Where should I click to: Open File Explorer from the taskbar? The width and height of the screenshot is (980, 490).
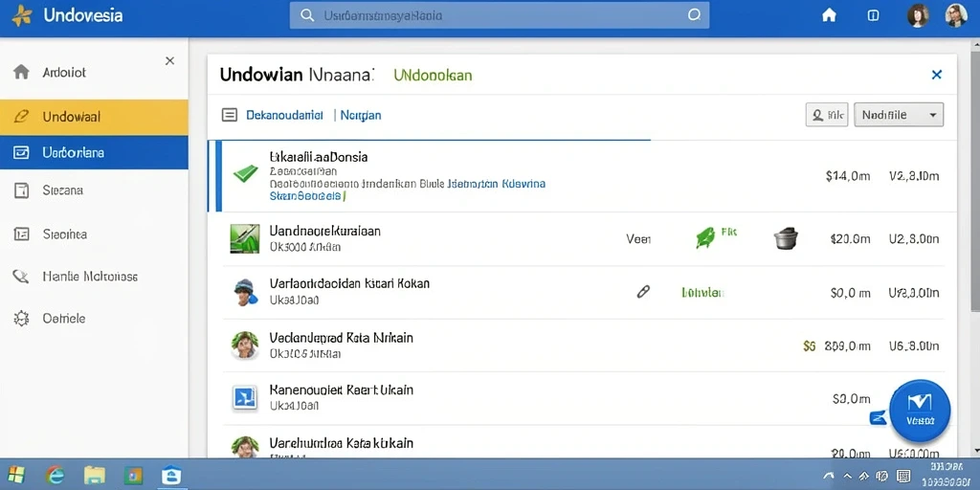(x=95, y=475)
